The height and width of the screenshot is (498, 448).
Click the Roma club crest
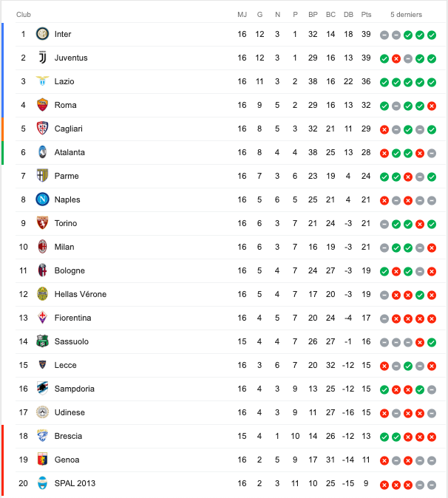tap(42, 105)
